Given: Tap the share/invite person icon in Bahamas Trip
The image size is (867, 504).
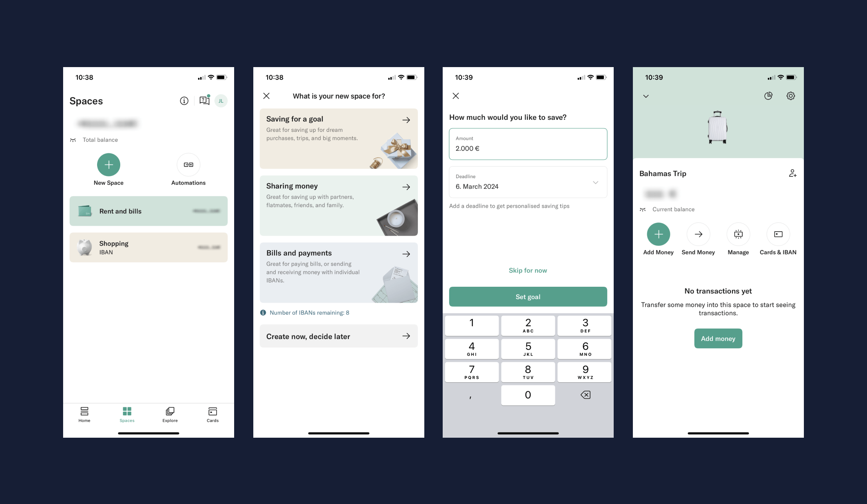Looking at the screenshot, I should [x=793, y=173].
